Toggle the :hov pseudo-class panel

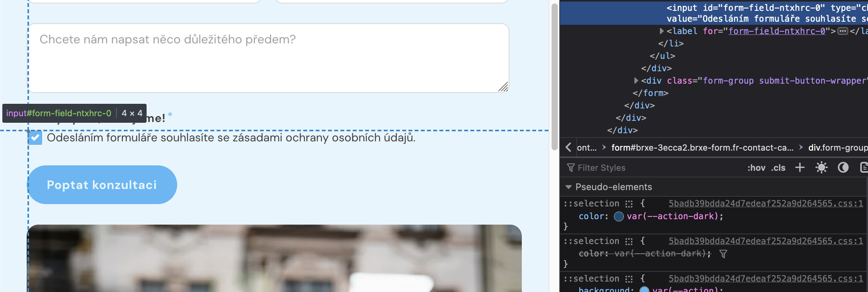(x=756, y=168)
